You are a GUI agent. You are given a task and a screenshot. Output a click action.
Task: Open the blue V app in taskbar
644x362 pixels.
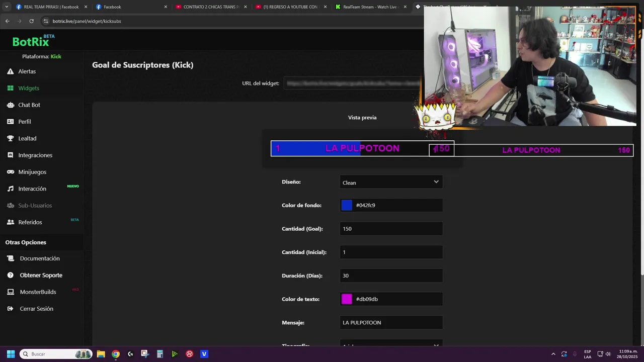click(204, 354)
